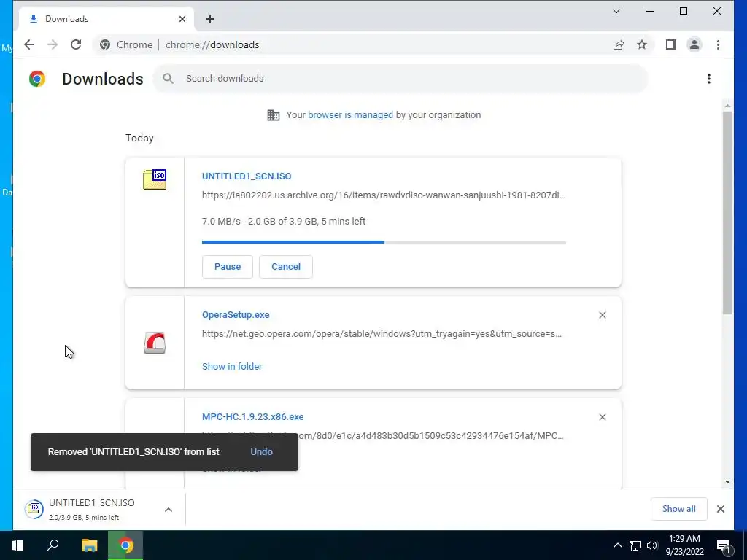This screenshot has width=747, height=560.
Task: Click the Chrome site info chip
Action: (x=126, y=44)
